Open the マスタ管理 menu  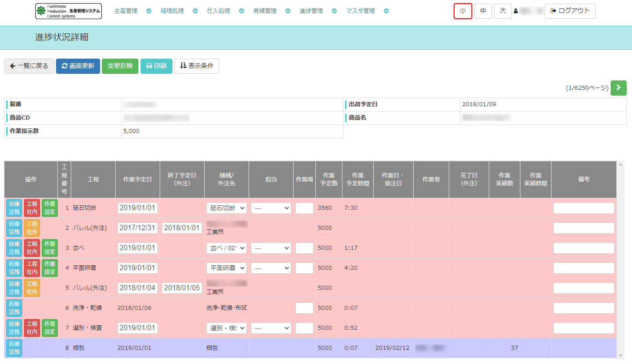tap(360, 11)
